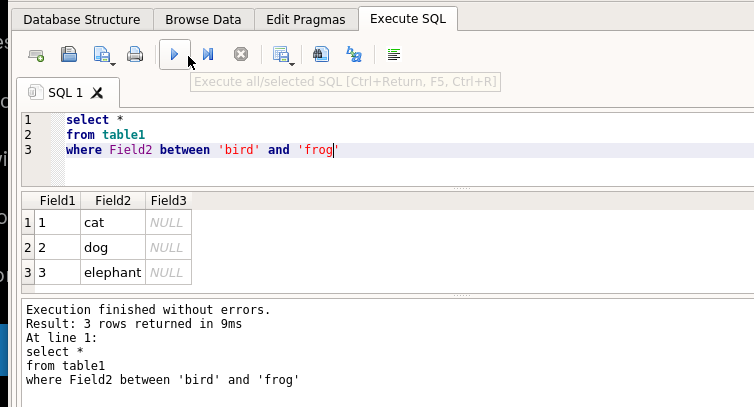Expand the Save results dropdown arrow
Image resolution: width=754 pixels, height=407 pixels.
click(x=292, y=64)
